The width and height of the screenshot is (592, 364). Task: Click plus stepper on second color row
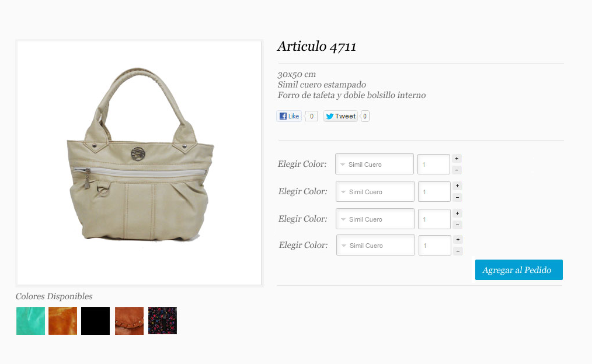[457, 186]
